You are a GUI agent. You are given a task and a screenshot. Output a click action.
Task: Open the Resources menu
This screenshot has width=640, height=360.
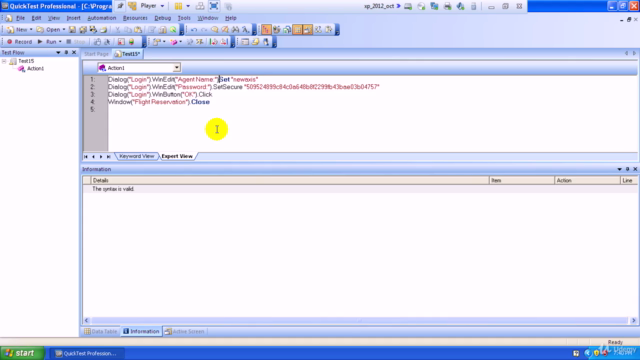[135, 18]
